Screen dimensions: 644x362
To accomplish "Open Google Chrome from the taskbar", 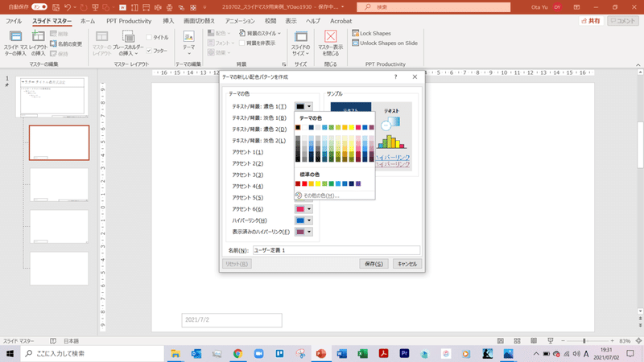I will point(237,353).
